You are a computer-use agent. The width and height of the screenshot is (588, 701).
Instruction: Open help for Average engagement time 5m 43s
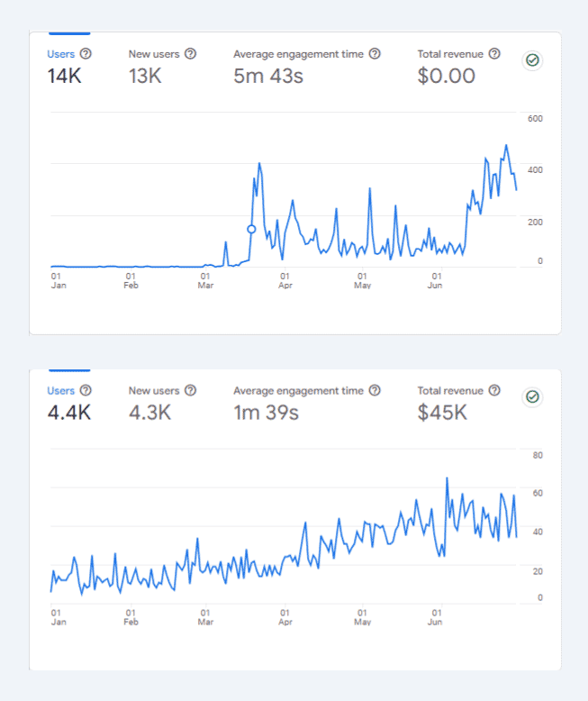click(375, 54)
